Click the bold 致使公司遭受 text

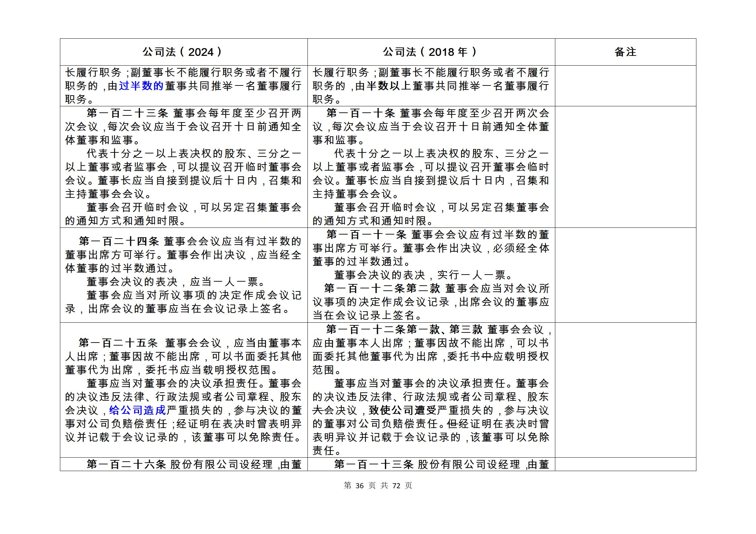tap(402, 410)
